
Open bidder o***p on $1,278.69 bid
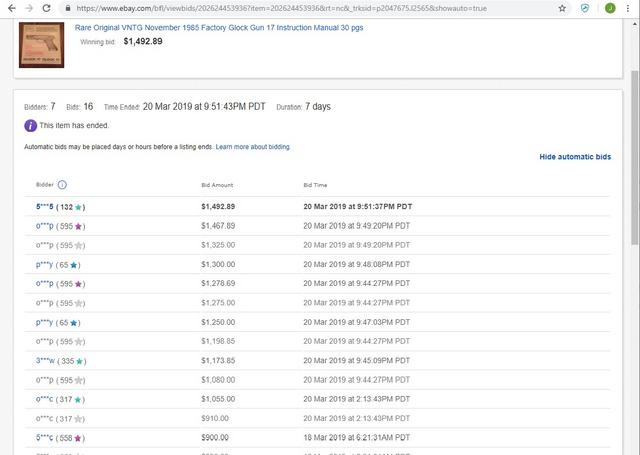point(44,283)
